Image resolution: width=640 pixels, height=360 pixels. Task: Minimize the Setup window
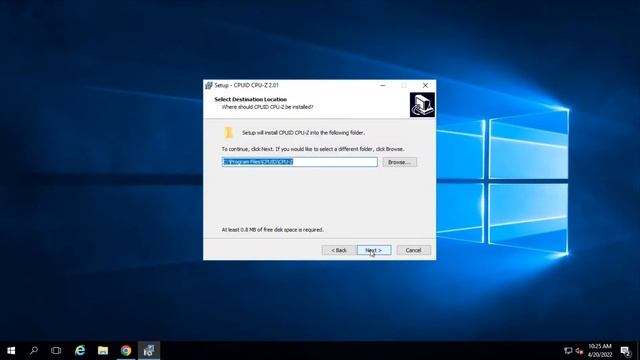pos(382,85)
